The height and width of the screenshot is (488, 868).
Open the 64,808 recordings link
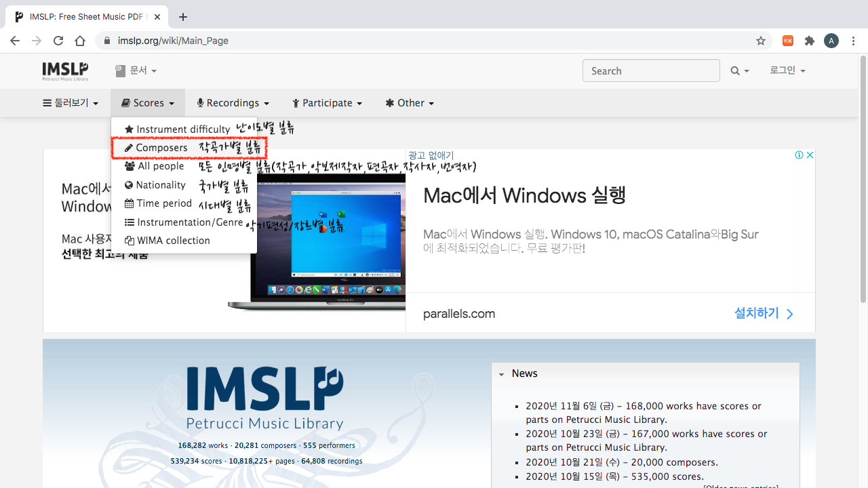(332, 461)
